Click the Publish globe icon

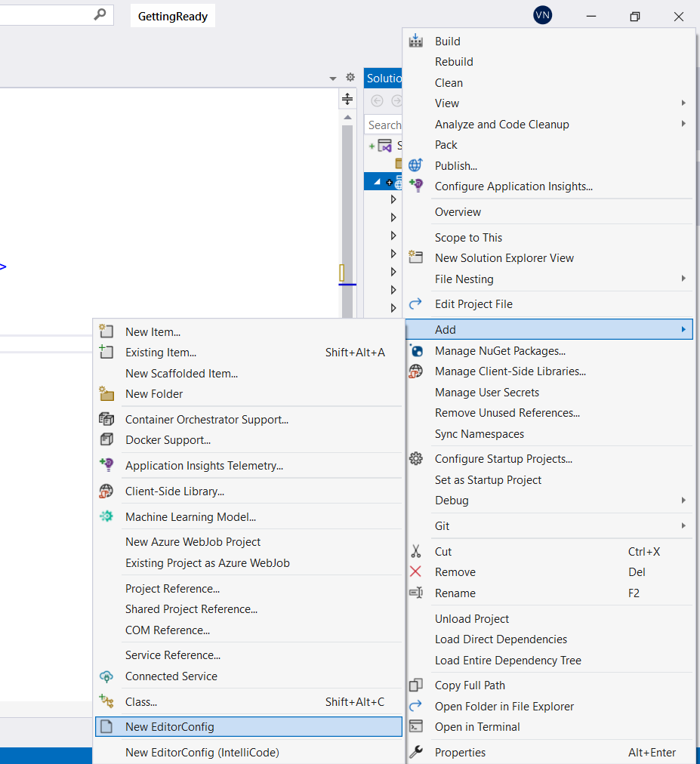[x=416, y=165]
